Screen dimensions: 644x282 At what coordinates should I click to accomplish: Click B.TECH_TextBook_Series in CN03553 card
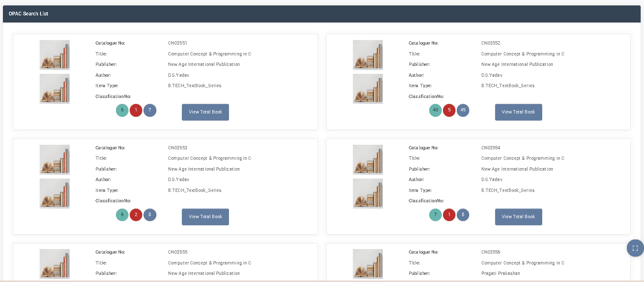195,190
